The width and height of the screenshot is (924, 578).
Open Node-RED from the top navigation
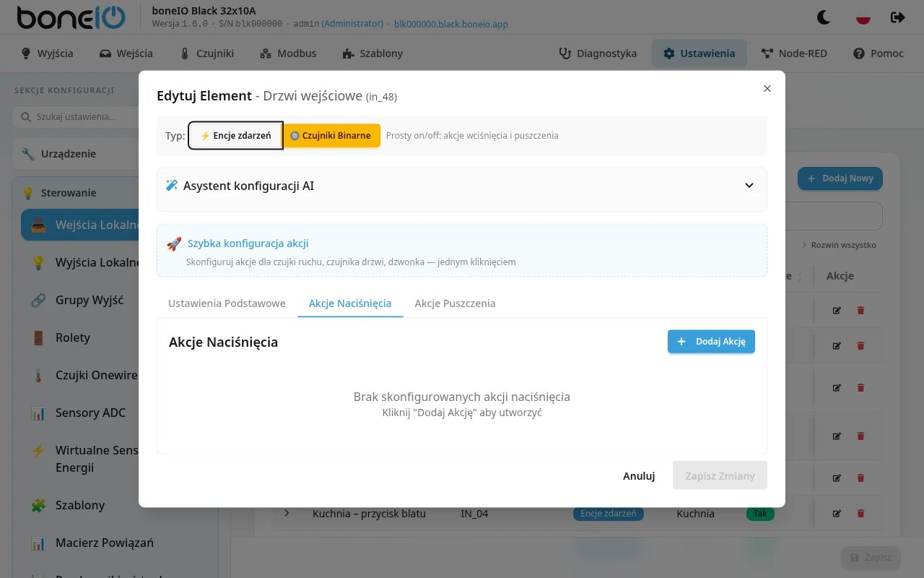click(793, 53)
